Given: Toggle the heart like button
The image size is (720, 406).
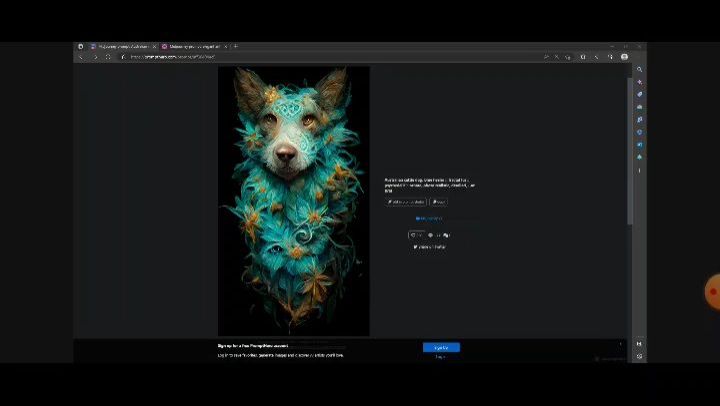Looking at the screenshot, I should pos(415,235).
